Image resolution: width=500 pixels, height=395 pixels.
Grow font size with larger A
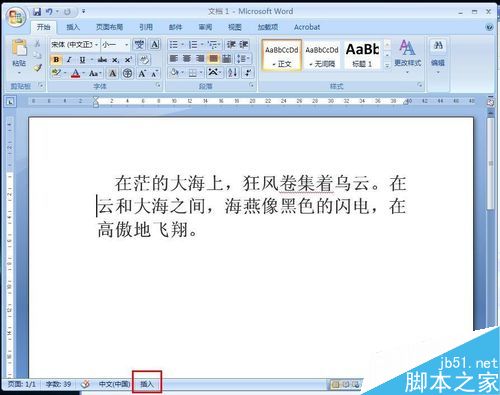(x=142, y=73)
